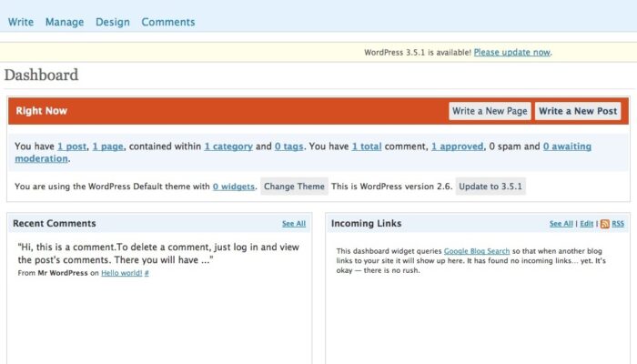The image size is (637, 364).
Task: Click the 'Right Now' panel title
Action: click(42, 111)
